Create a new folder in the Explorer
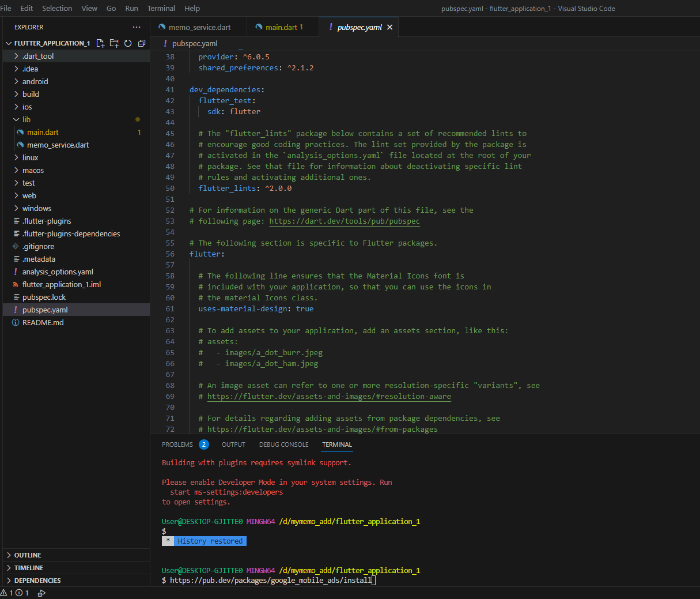The image size is (700, 599). click(x=114, y=43)
